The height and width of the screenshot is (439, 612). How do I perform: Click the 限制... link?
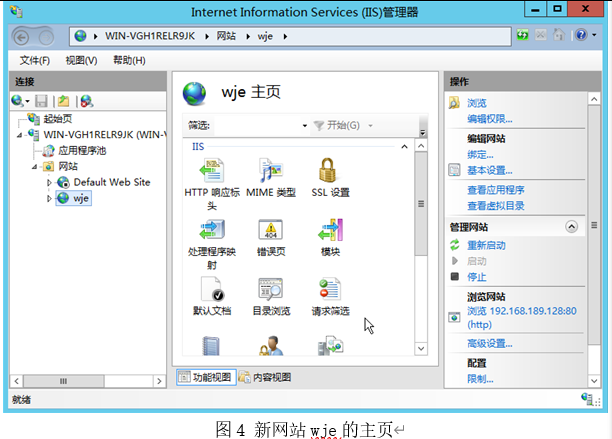pyautogui.click(x=480, y=379)
